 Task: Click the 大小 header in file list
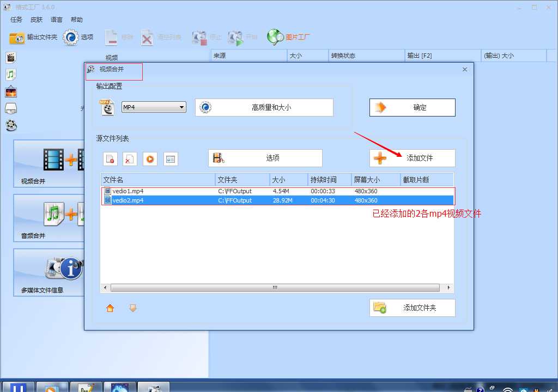(289, 180)
